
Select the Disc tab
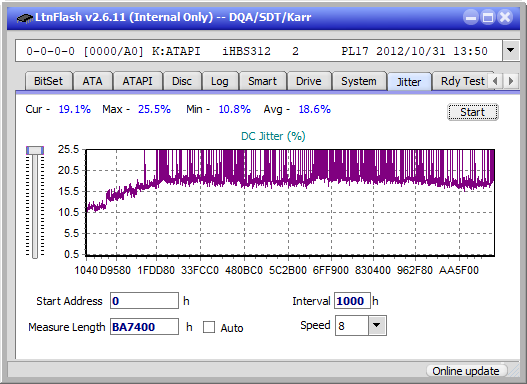pyautogui.click(x=182, y=81)
